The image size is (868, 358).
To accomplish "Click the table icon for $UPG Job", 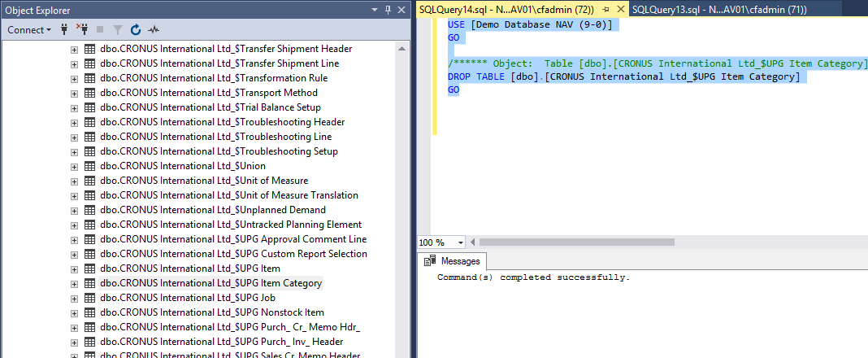I will [89, 298].
